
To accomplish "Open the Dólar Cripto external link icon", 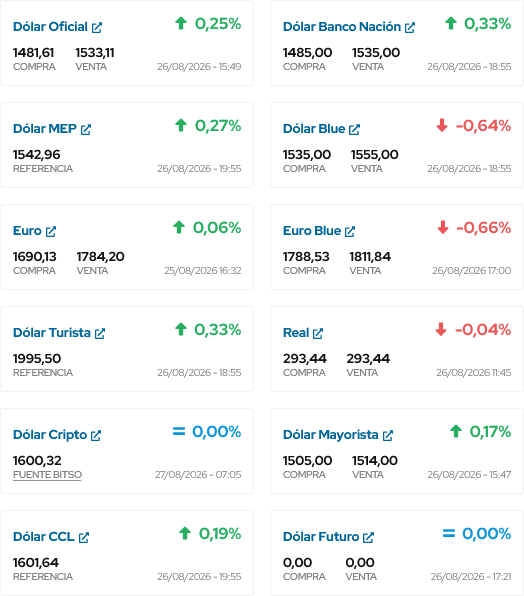I will (96, 435).
